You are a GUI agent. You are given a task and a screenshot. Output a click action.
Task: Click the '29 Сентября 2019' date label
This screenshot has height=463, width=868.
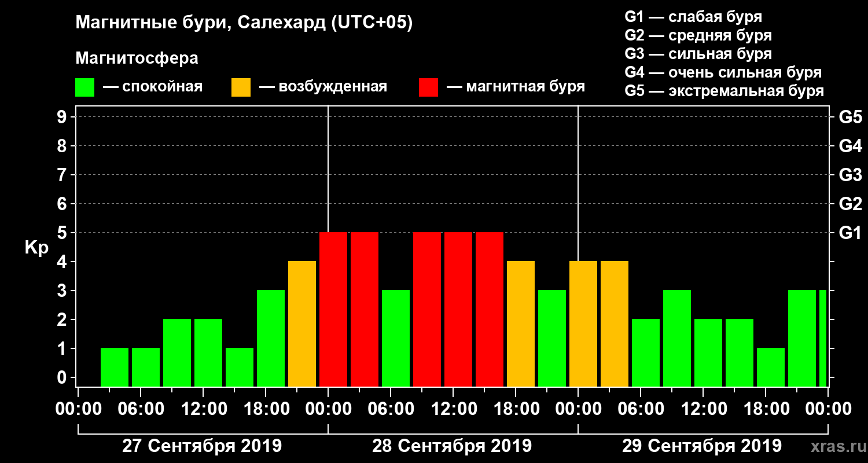(x=702, y=446)
